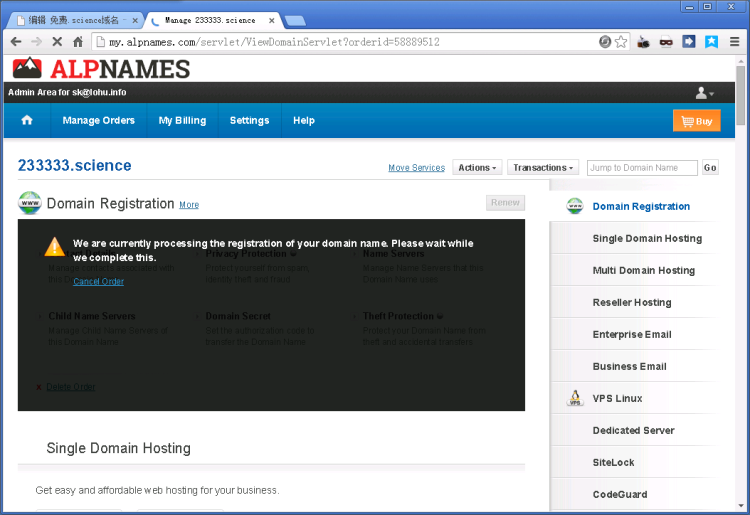Go to the dashboard via home icon
This screenshot has height=515, width=750.
[x=27, y=120]
